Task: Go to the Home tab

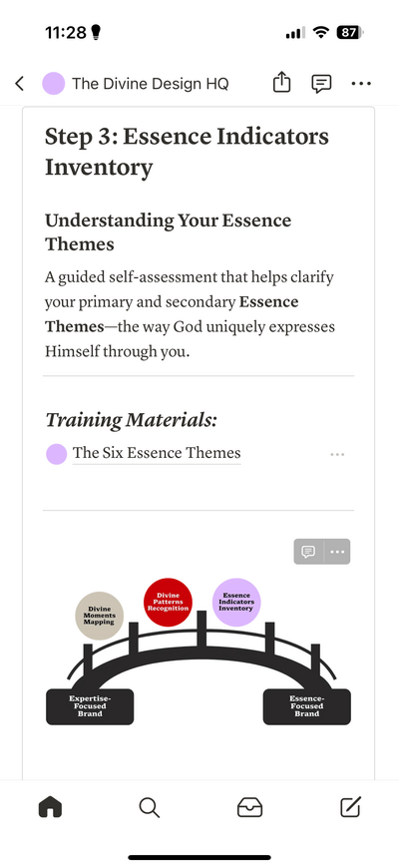Action: [50, 808]
